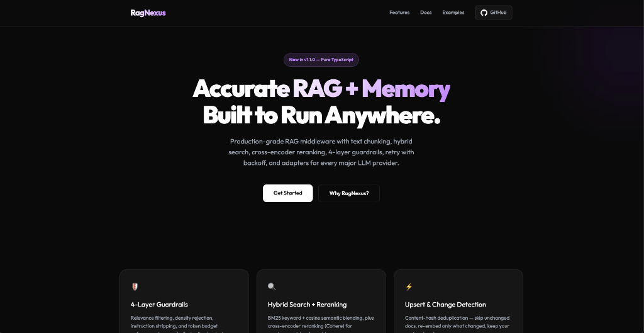Click the RagNexus logo
Screen dimensions: 644x333
click(x=148, y=13)
